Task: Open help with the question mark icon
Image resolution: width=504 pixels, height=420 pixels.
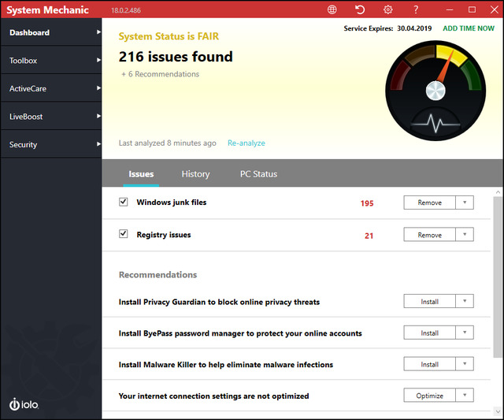Action: click(x=416, y=9)
